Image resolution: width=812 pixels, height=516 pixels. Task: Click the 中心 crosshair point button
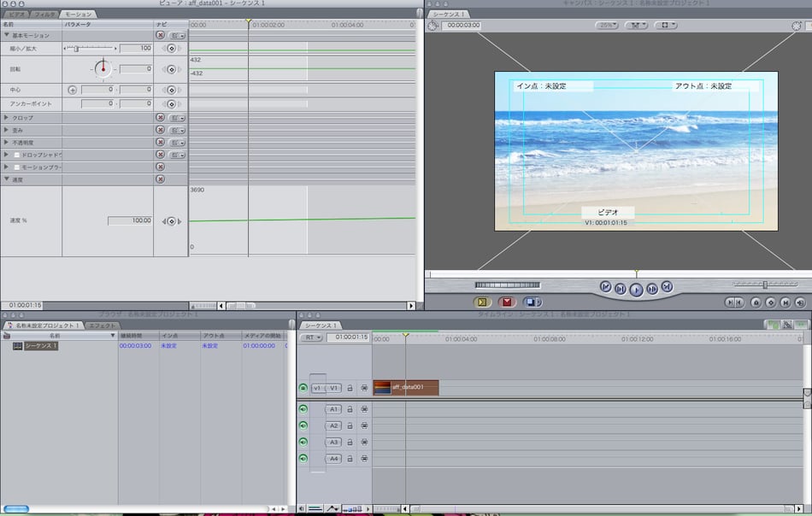pyautogui.click(x=72, y=90)
